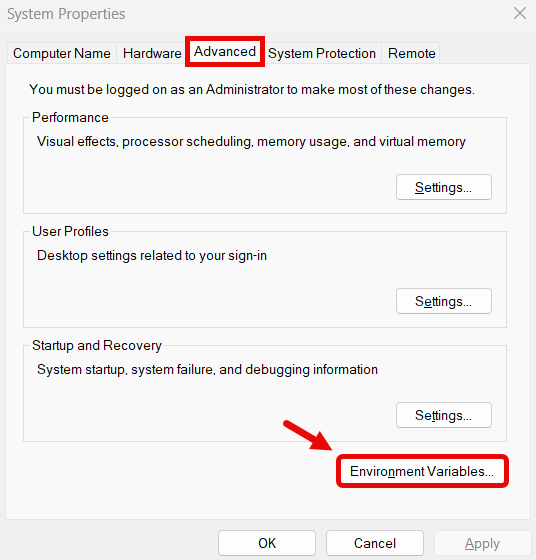The width and height of the screenshot is (536, 560).
Task: Open Performance Settings button
Action: (444, 187)
